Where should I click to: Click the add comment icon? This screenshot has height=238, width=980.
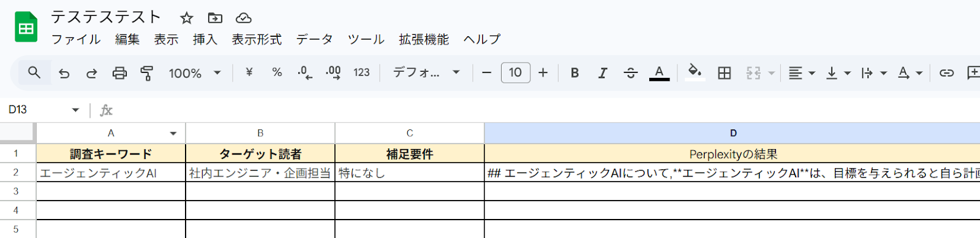(x=973, y=73)
